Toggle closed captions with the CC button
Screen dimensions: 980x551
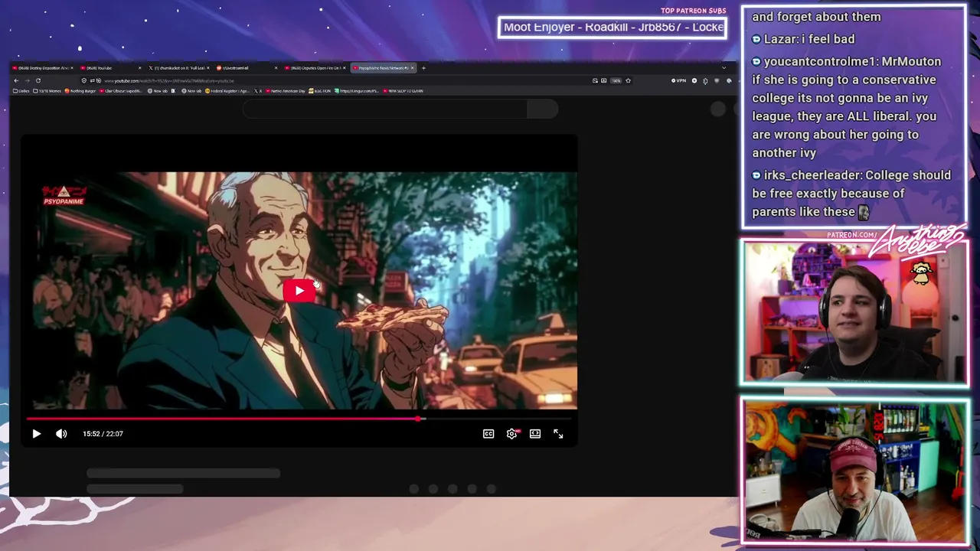tap(488, 434)
